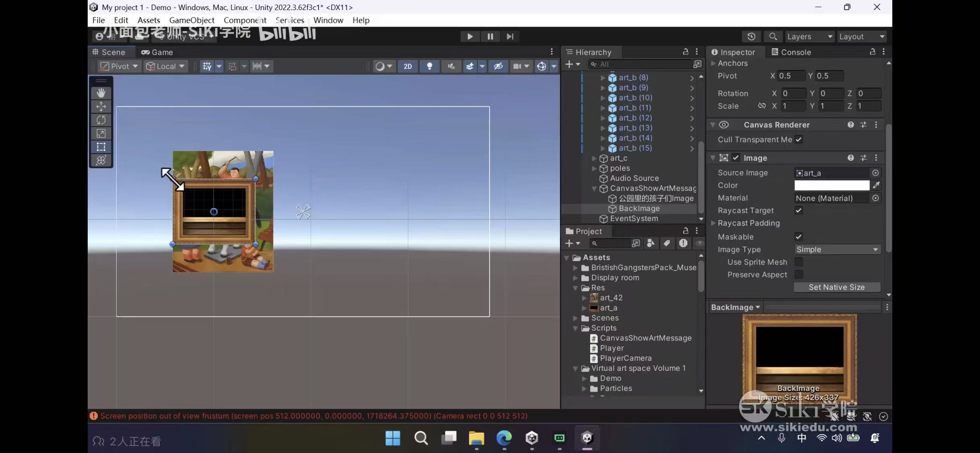Screen dimensions: 980x453
Task: Enable Use Sprite Mesh checkbox
Action: pyautogui.click(x=799, y=262)
